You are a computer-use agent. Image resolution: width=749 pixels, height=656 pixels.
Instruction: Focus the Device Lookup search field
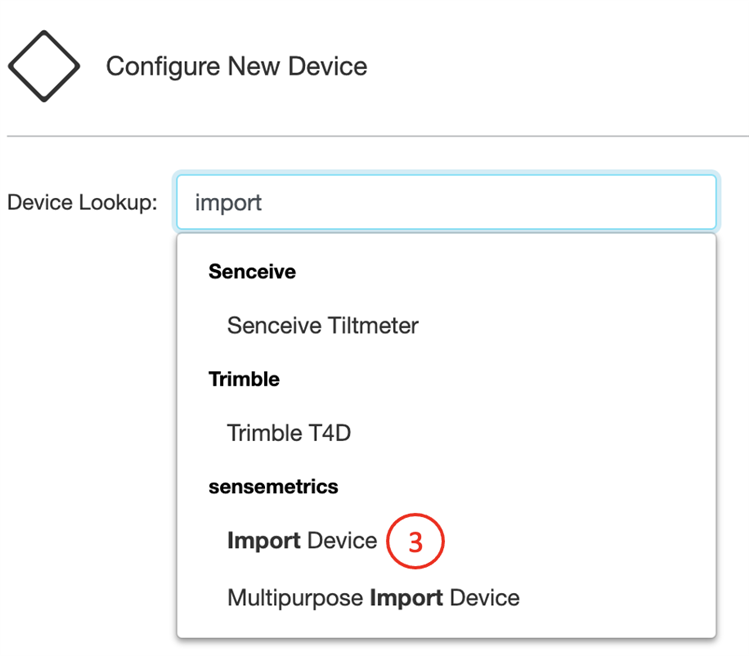click(x=446, y=203)
